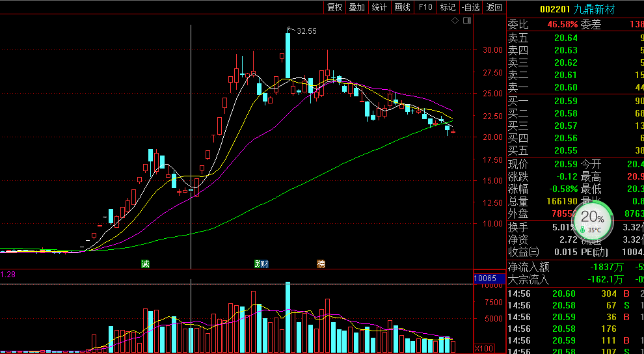The height and width of the screenshot is (354, 644).
Task: Click the 1.28 indicator value
Action: 8,275
